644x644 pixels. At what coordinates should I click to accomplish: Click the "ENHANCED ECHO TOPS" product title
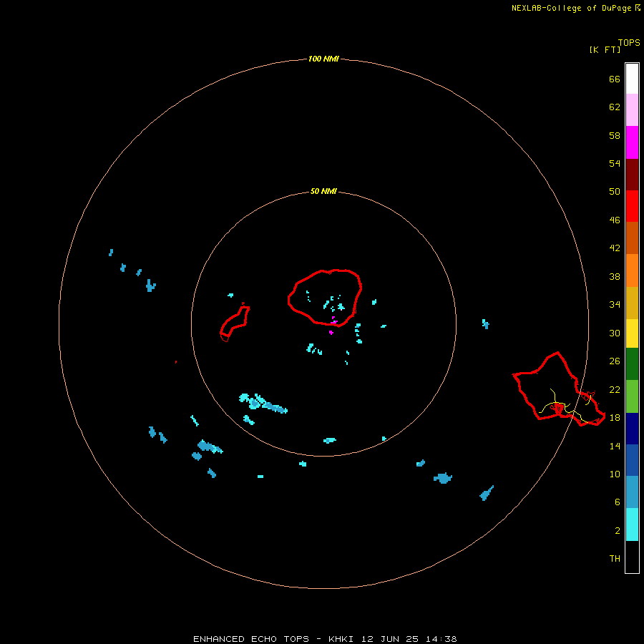pos(251,639)
